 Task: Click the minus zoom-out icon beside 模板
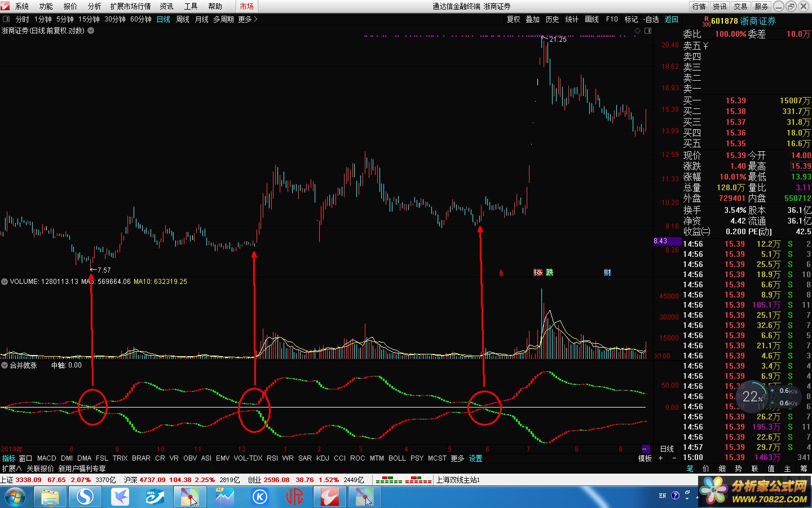(674, 458)
